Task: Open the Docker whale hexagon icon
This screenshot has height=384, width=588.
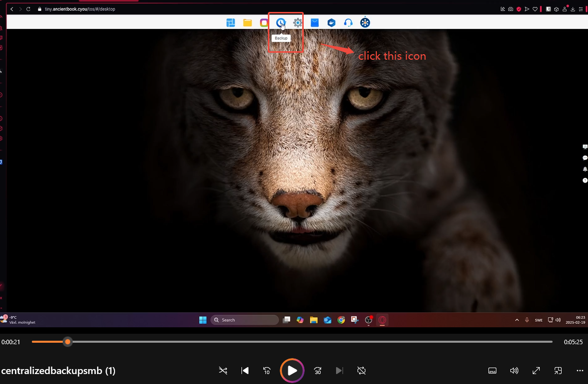Action: [x=332, y=23]
